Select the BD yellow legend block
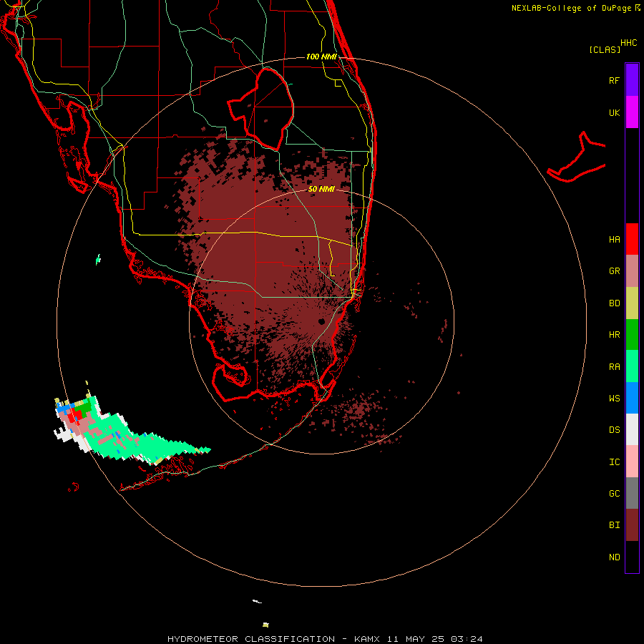Screen dimensions: 644x644 [632, 303]
